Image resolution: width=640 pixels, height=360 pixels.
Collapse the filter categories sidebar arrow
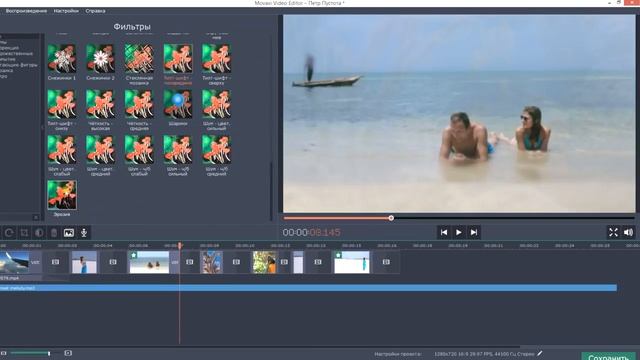pos(42,127)
